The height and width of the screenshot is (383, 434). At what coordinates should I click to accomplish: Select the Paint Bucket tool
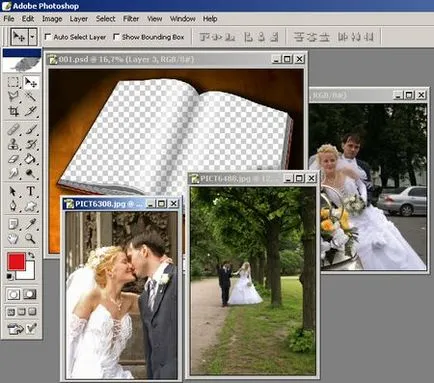pos(31,159)
